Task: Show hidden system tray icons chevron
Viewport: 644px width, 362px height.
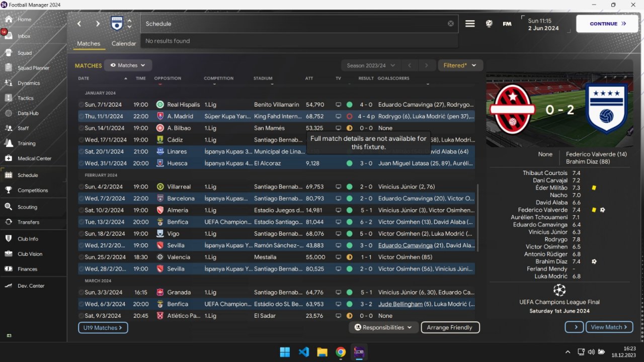Action: [568, 352]
